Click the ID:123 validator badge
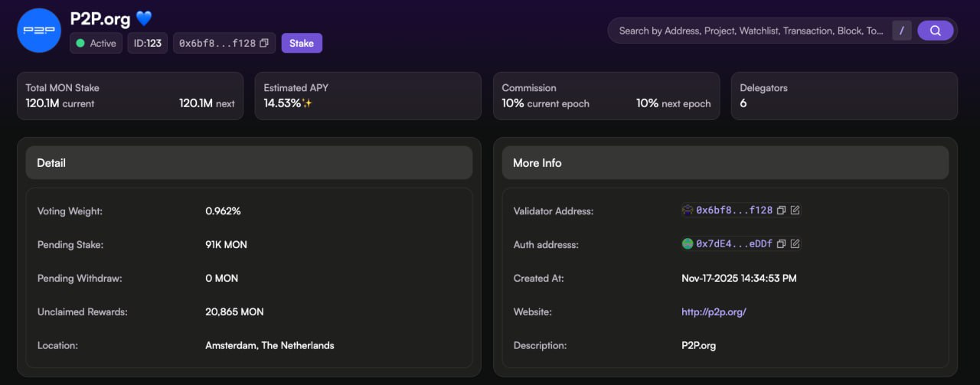980x385 pixels. tap(148, 44)
